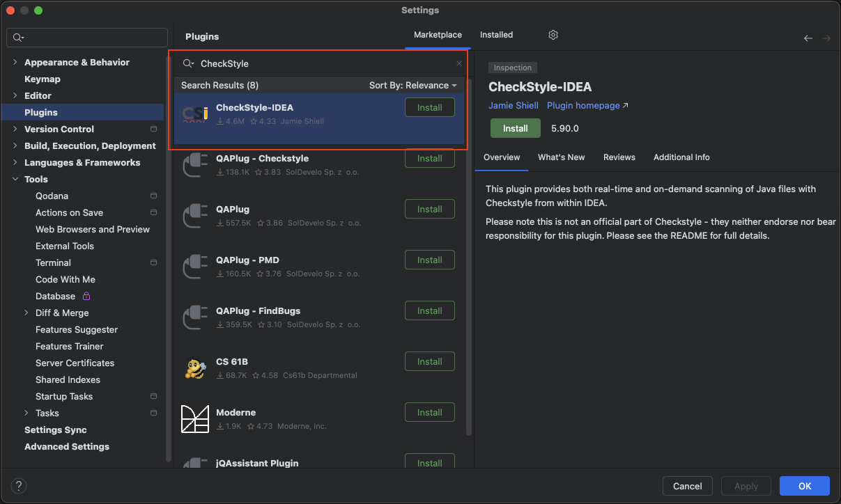The width and height of the screenshot is (841, 504).
Task: Clear the CheckStyle plugin search text
Action: (459, 63)
